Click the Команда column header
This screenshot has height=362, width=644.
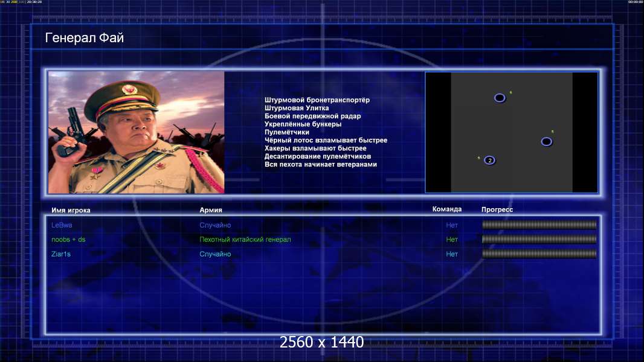447,209
